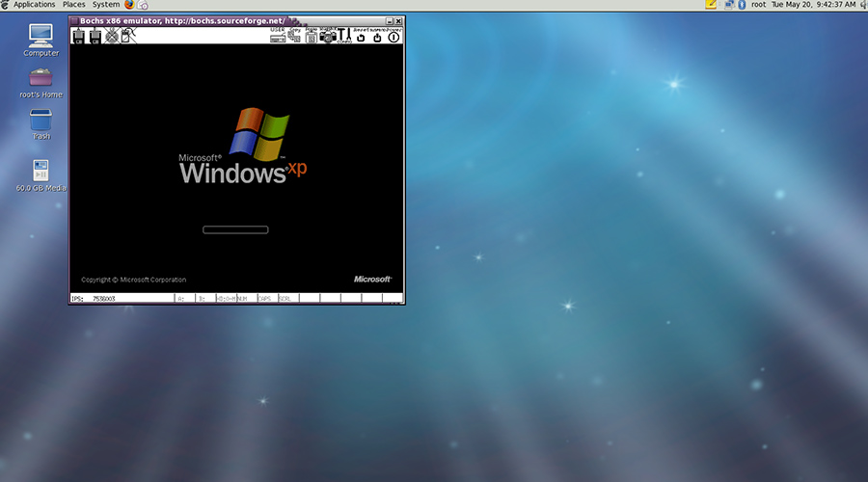This screenshot has width=868, height=482.
Task: Click the USER keyboard shortcut button
Action: tap(278, 36)
